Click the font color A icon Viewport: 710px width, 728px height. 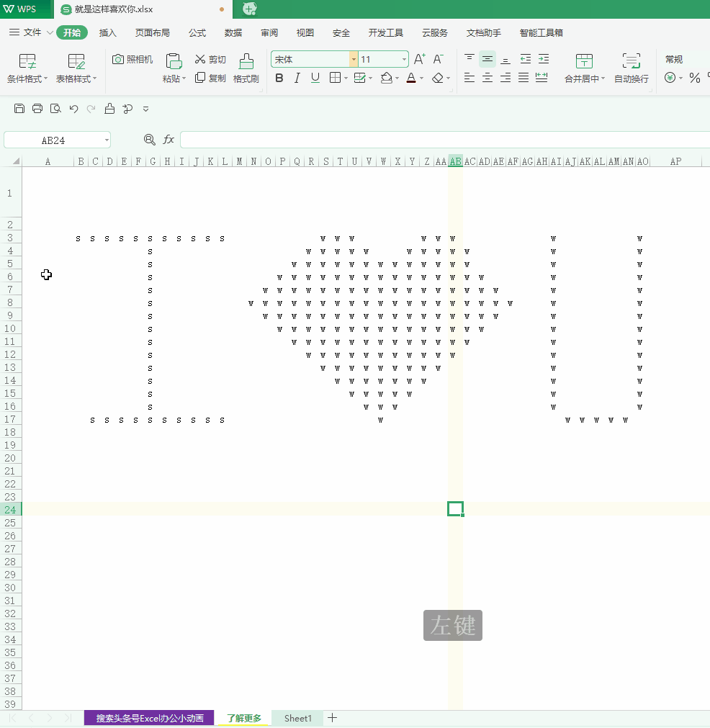(411, 78)
